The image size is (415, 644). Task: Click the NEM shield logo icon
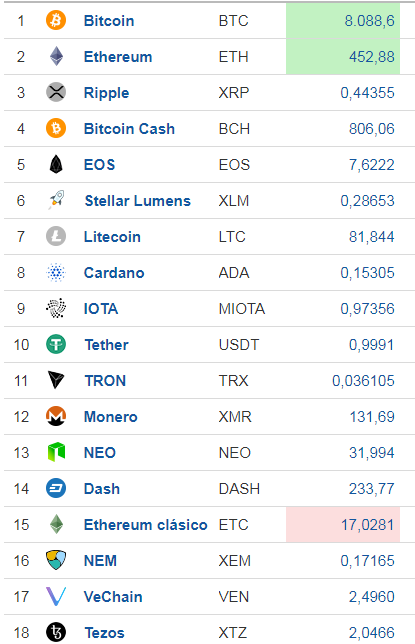pos(56,560)
